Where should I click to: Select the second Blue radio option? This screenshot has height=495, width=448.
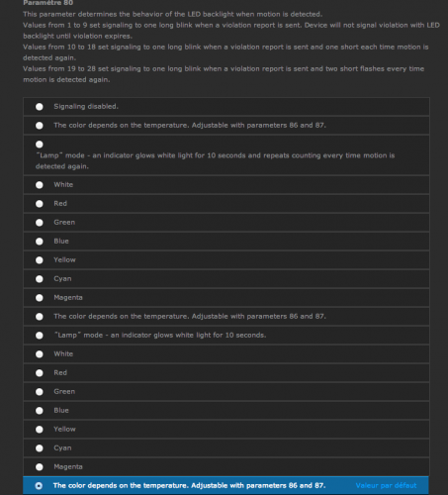(40, 411)
